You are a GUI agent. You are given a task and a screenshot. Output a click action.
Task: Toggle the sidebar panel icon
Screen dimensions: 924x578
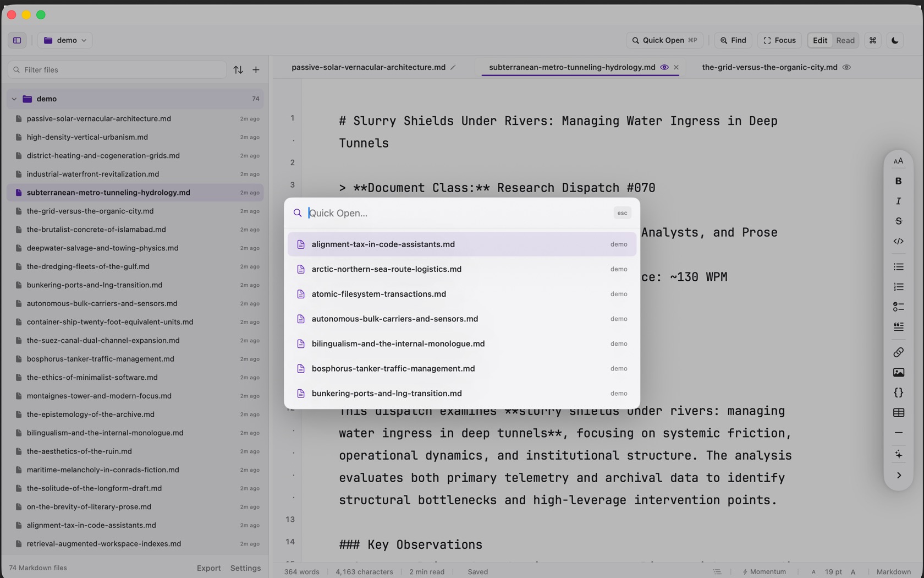coord(17,40)
